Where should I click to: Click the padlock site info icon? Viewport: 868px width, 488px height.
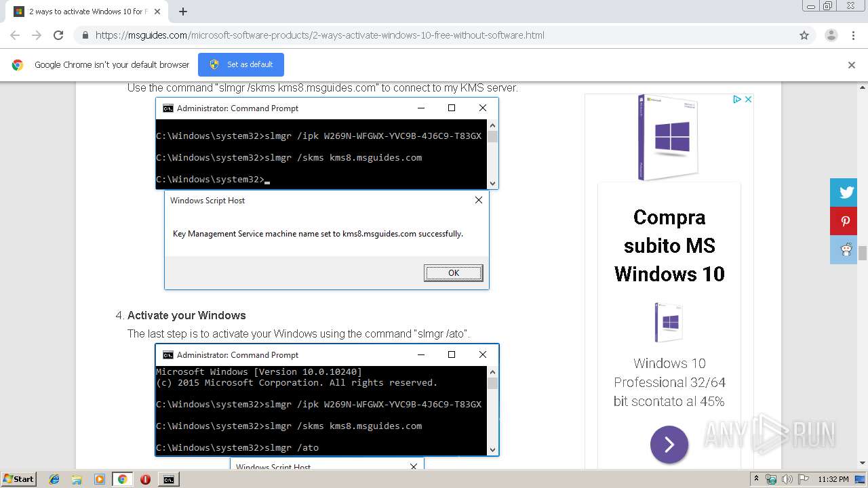85,35
